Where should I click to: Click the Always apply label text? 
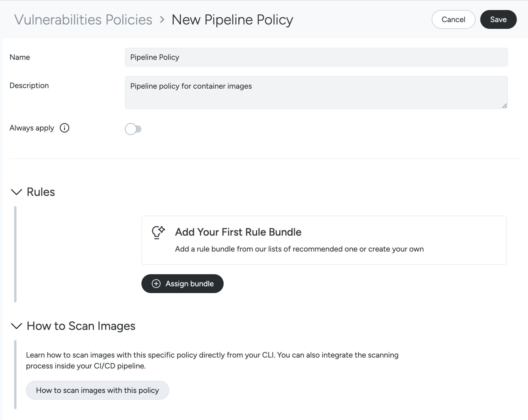coord(32,128)
